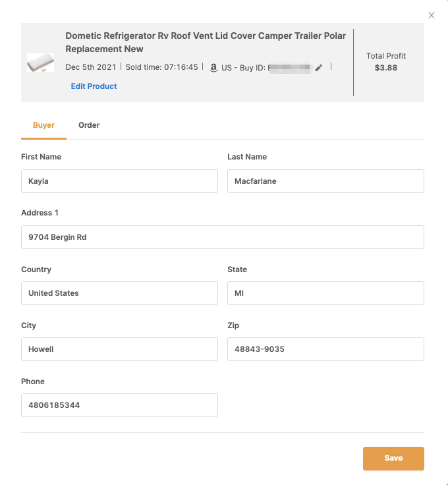The width and height of the screenshot is (448, 485).
Task: Click the Address 1 input field
Action: point(223,237)
